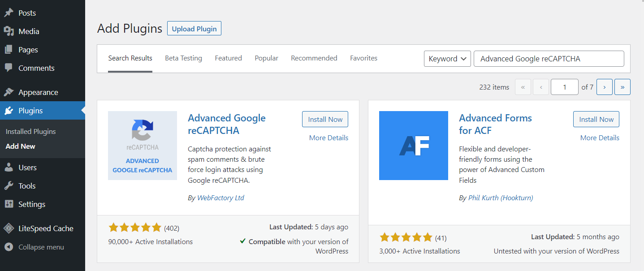Click the Media icon in sidebar
Image resolution: width=644 pixels, height=271 pixels.
pyautogui.click(x=9, y=31)
